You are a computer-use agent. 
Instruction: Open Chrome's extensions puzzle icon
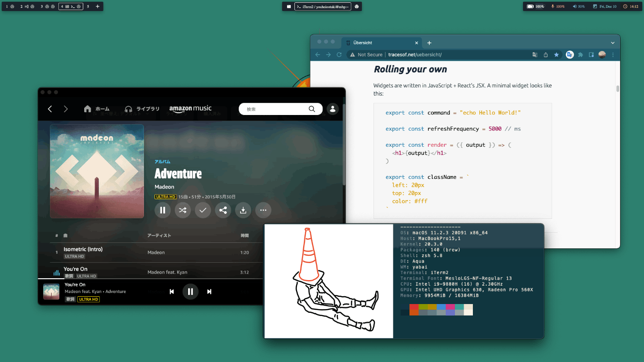[581, 55]
